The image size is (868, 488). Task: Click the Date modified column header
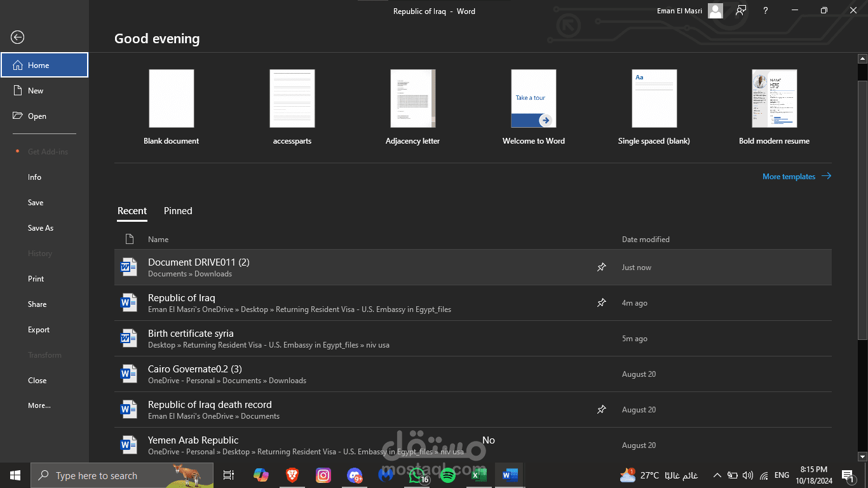[646, 240]
